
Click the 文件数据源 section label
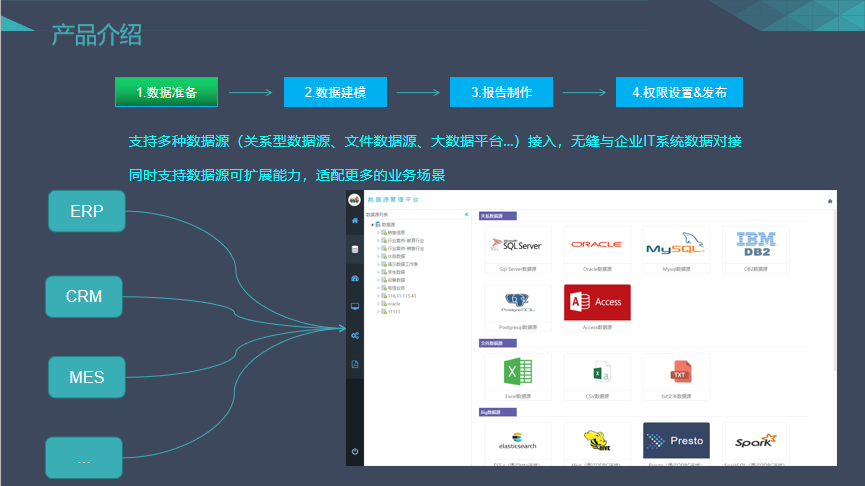point(498,343)
